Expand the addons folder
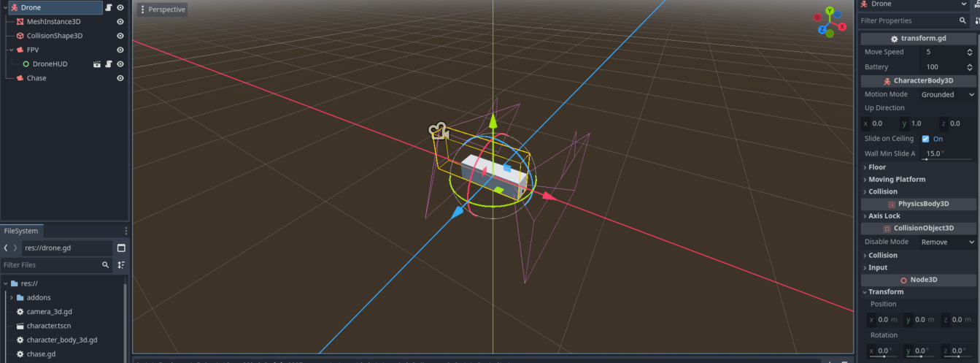Screen dimensions: 980x363 12,297
